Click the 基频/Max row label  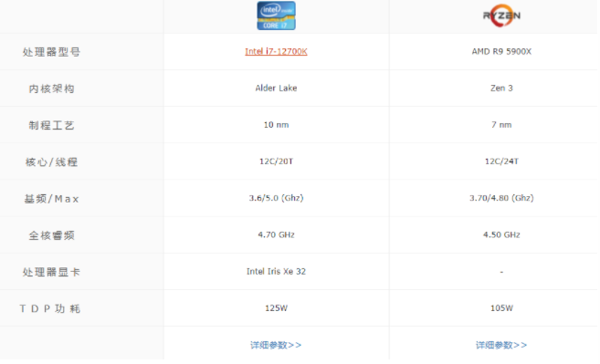(x=51, y=199)
